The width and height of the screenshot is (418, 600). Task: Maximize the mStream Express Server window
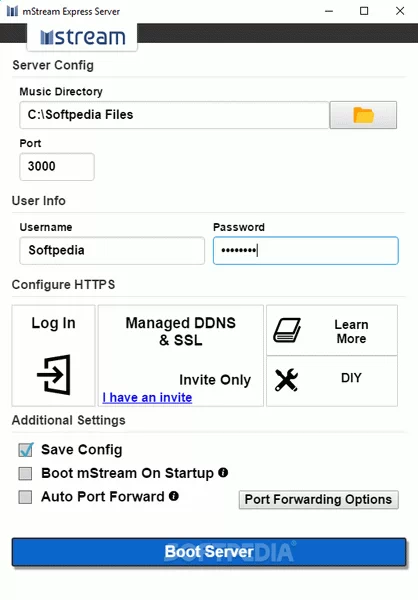[364, 11]
